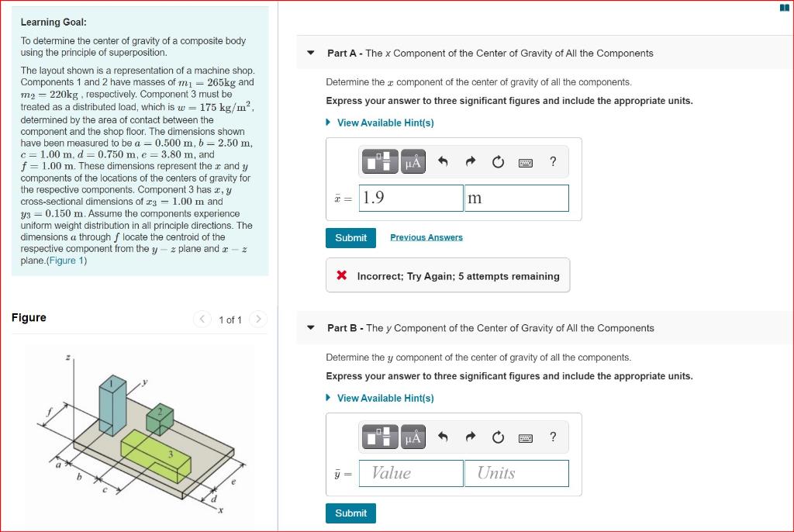
Task: Reset the Part A answer field
Action: coord(497,161)
